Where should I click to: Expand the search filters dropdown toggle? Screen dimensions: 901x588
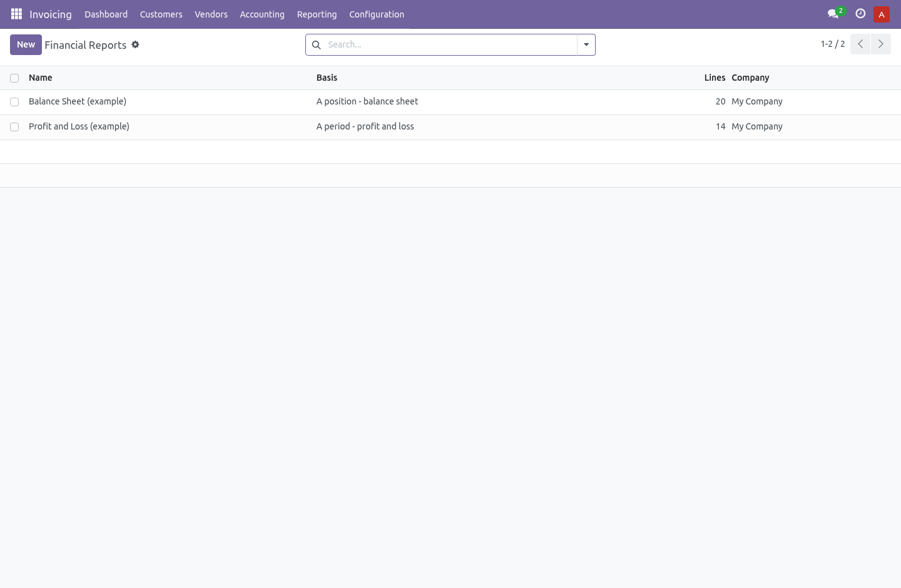tap(586, 44)
